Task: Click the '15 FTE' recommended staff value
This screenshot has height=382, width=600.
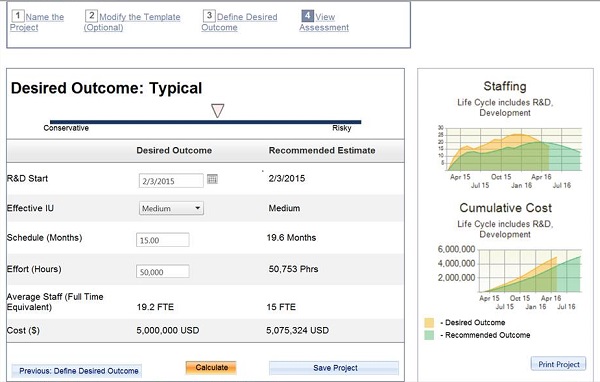Action: 281,307
